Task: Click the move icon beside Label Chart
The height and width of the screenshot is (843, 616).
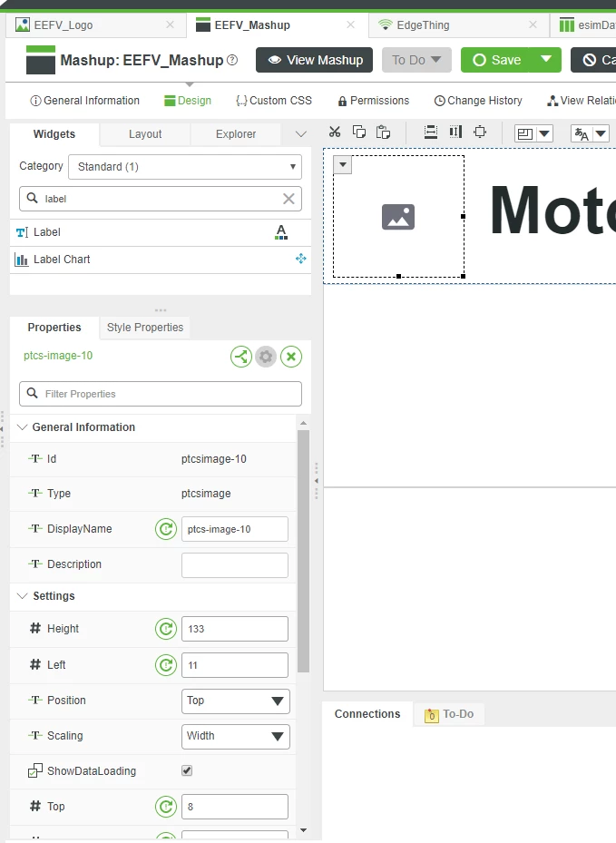Action: coord(301,260)
